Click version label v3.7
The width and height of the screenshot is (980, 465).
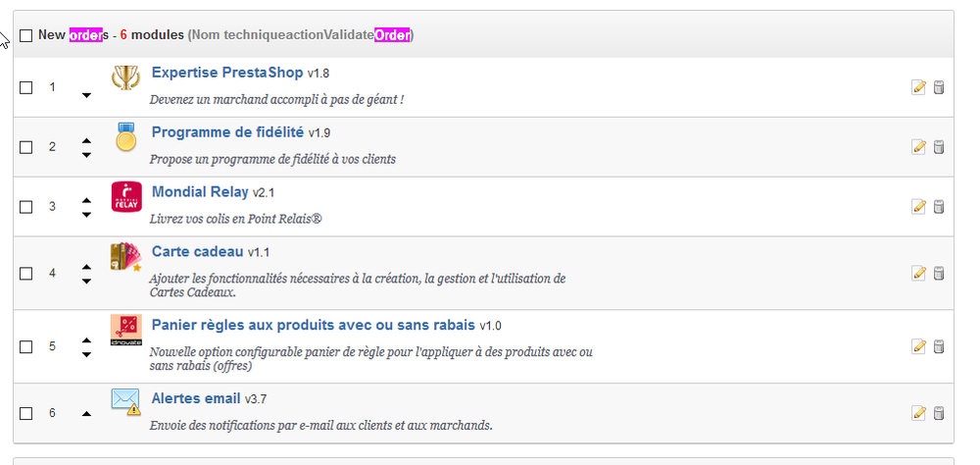256,399
